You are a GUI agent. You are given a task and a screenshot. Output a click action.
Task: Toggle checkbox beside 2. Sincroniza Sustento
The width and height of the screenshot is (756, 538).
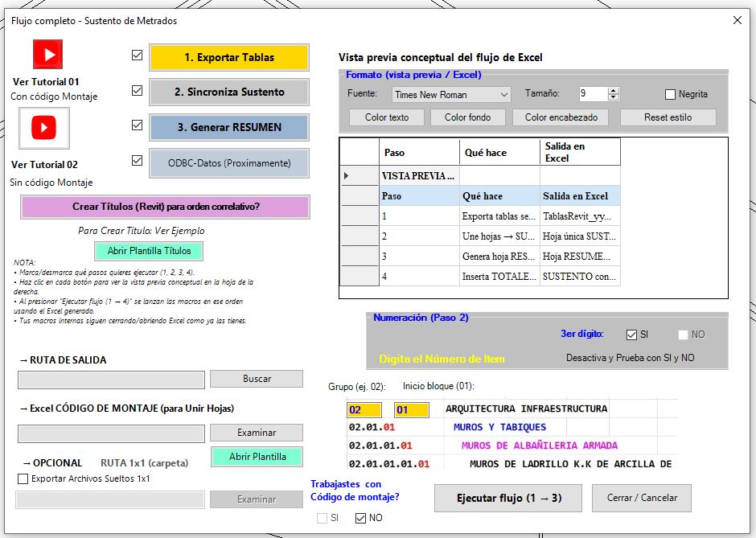137,91
